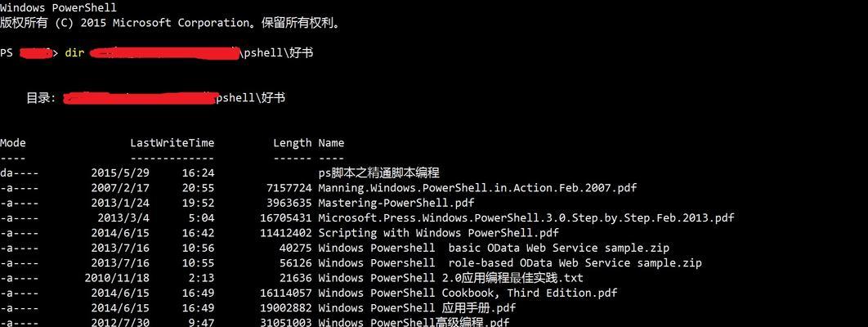Click the Microsoft.Press.Windows.PowerShell.3.0 Step.by.Step filename
This screenshot has height=327, width=868.
pyautogui.click(x=526, y=218)
